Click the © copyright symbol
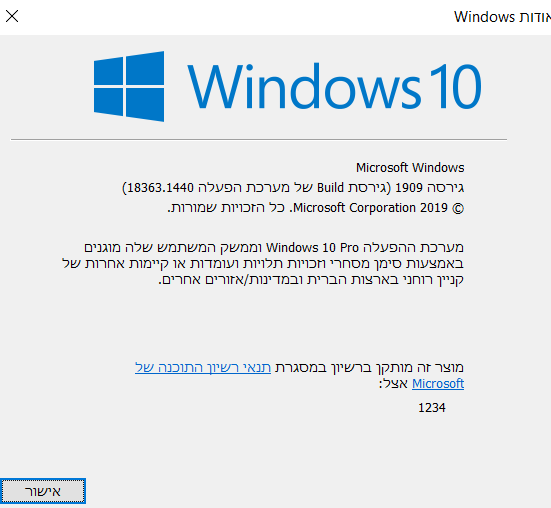 pyautogui.click(x=458, y=209)
